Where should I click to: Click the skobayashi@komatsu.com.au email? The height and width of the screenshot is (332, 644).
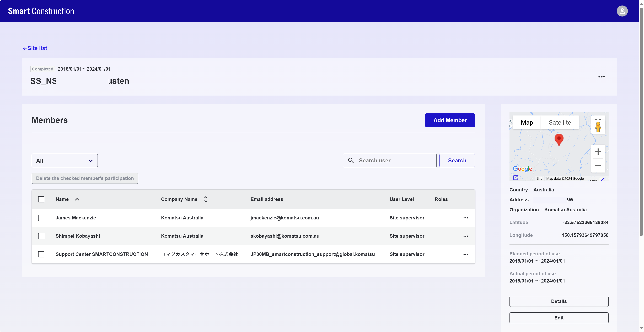coord(285,236)
